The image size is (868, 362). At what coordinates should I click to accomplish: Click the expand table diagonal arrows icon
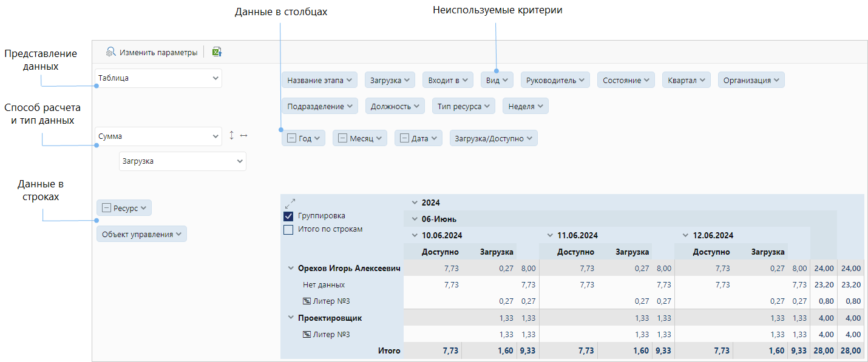[x=290, y=203]
